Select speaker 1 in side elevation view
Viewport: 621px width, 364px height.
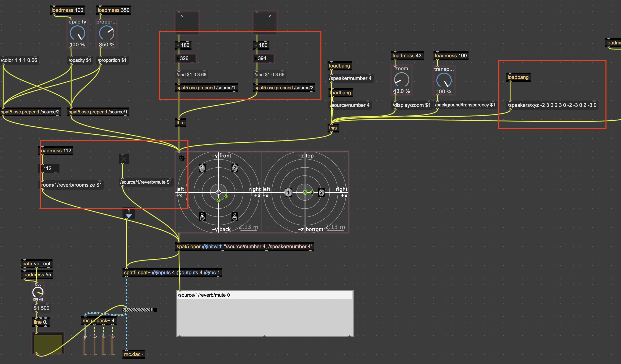(288, 192)
